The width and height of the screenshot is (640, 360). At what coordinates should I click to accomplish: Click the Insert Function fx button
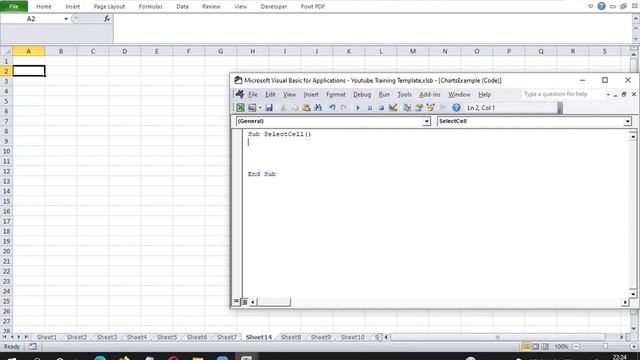(107, 19)
